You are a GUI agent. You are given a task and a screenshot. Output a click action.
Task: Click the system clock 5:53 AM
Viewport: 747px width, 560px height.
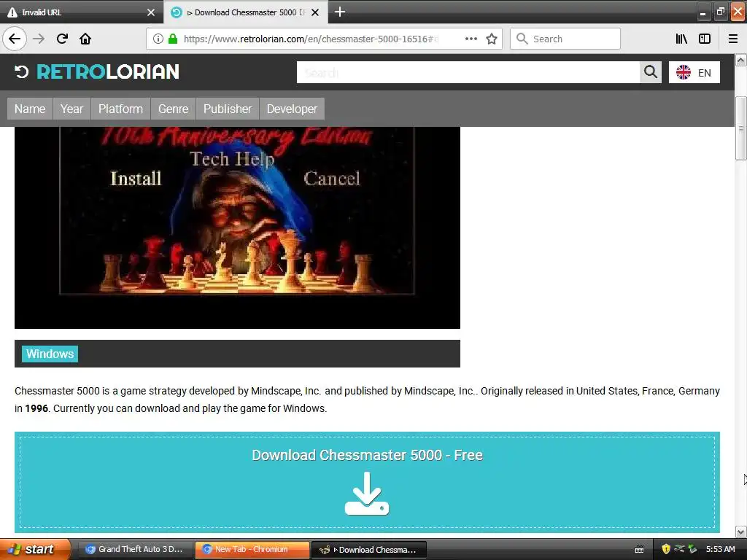pos(720,549)
